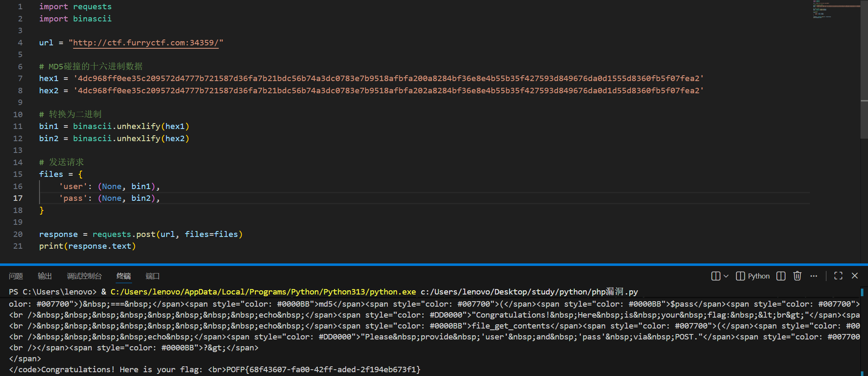Switch to the 输出 (Output) tab

45,276
